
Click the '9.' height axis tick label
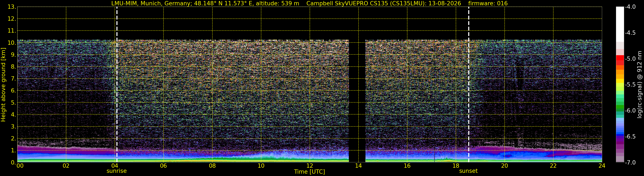coord(13,55)
